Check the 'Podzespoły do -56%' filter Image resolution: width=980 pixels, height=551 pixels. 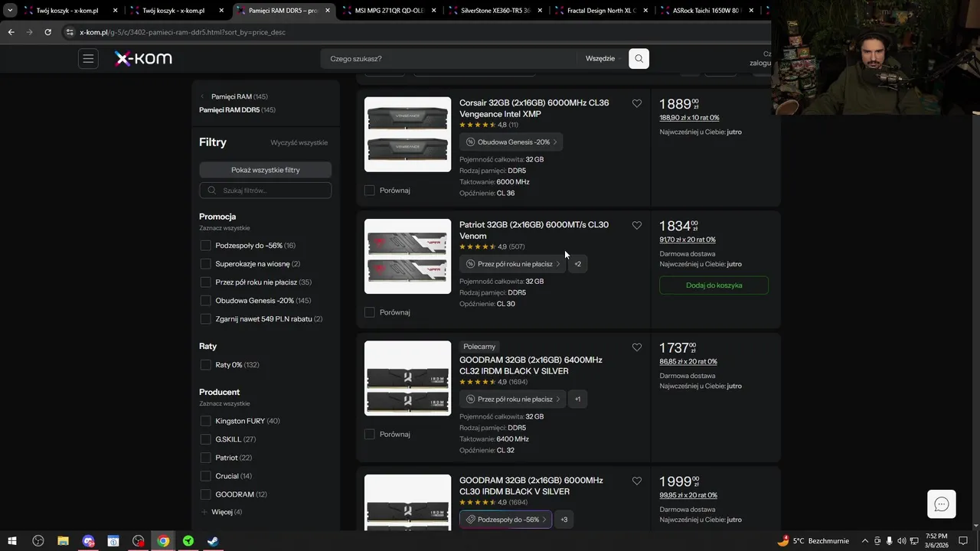click(205, 246)
